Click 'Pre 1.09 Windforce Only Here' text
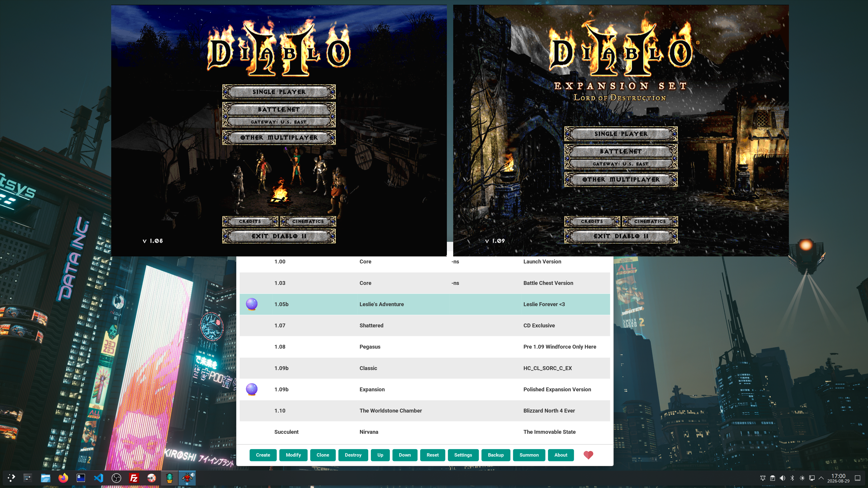The width and height of the screenshot is (868, 488). point(560,347)
